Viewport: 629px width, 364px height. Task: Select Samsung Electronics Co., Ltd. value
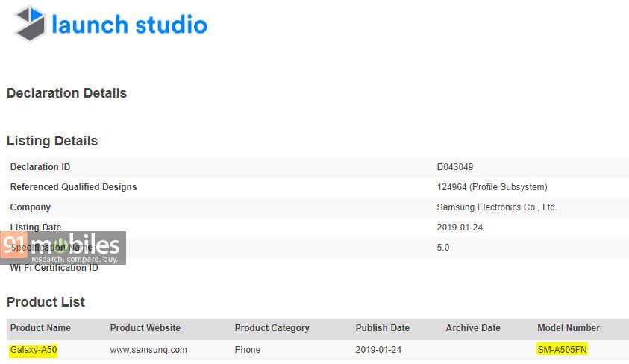tap(497, 207)
